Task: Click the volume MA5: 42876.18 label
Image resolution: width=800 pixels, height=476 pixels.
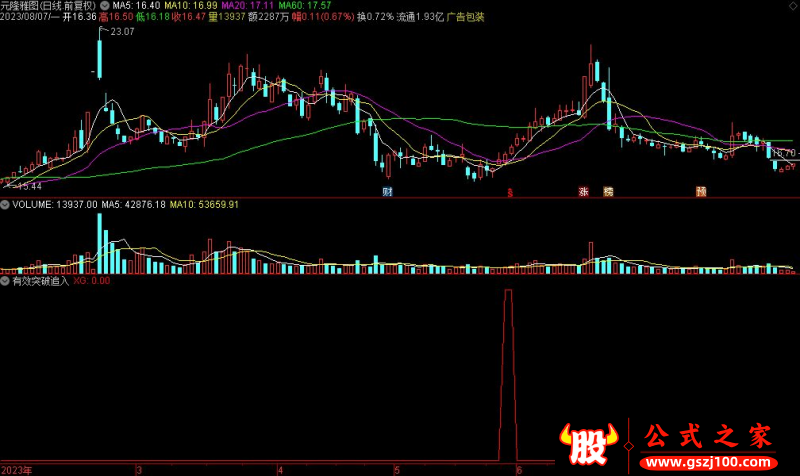Action: pyautogui.click(x=134, y=205)
